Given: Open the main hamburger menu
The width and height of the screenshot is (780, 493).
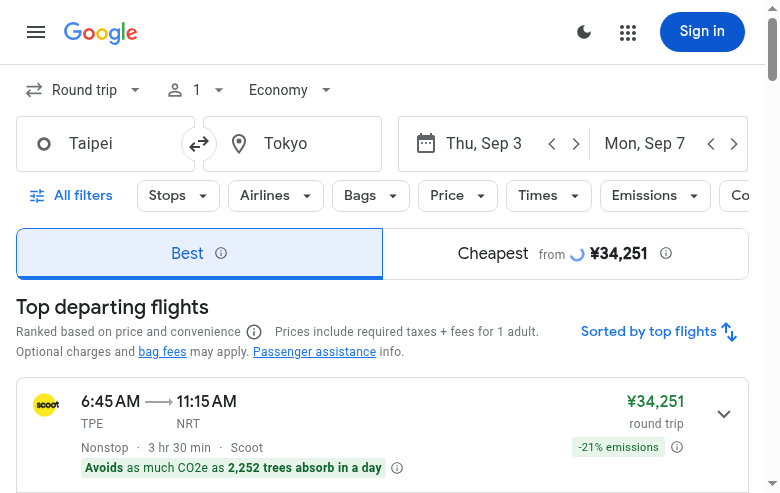Looking at the screenshot, I should pos(36,32).
